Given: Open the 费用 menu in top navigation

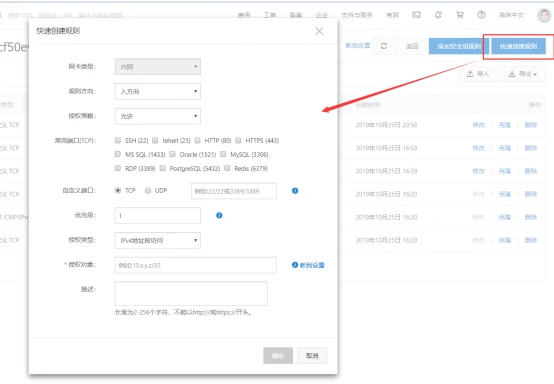Looking at the screenshot, I should tap(244, 15).
